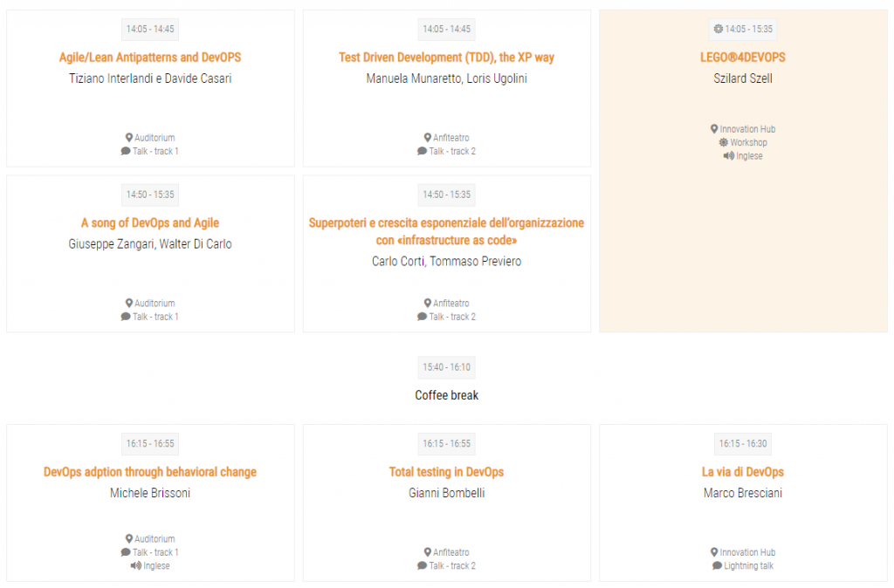Click the speaker icon next to Inglese under Workshop

[x=729, y=155]
